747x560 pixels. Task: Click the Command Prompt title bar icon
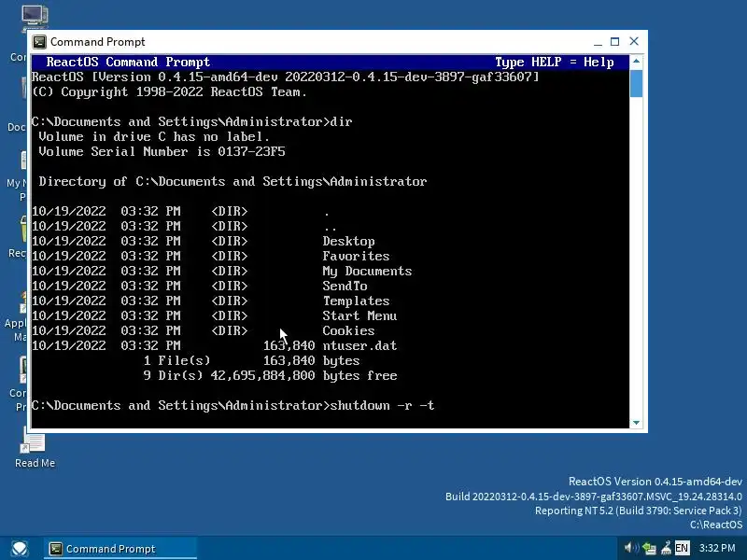click(39, 42)
